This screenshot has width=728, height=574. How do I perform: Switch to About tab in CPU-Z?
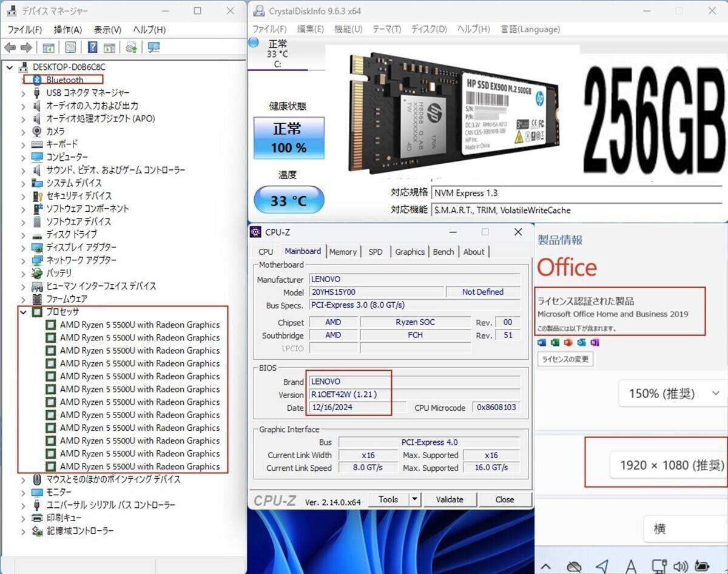pyautogui.click(x=474, y=252)
